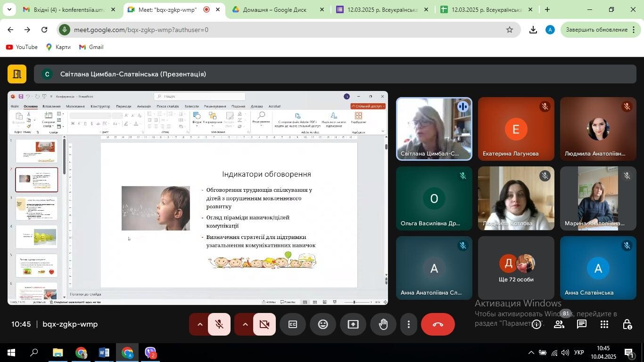Open the Gmail bookmark link
Viewport: 644px width, 362px height.
pos(91,47)
